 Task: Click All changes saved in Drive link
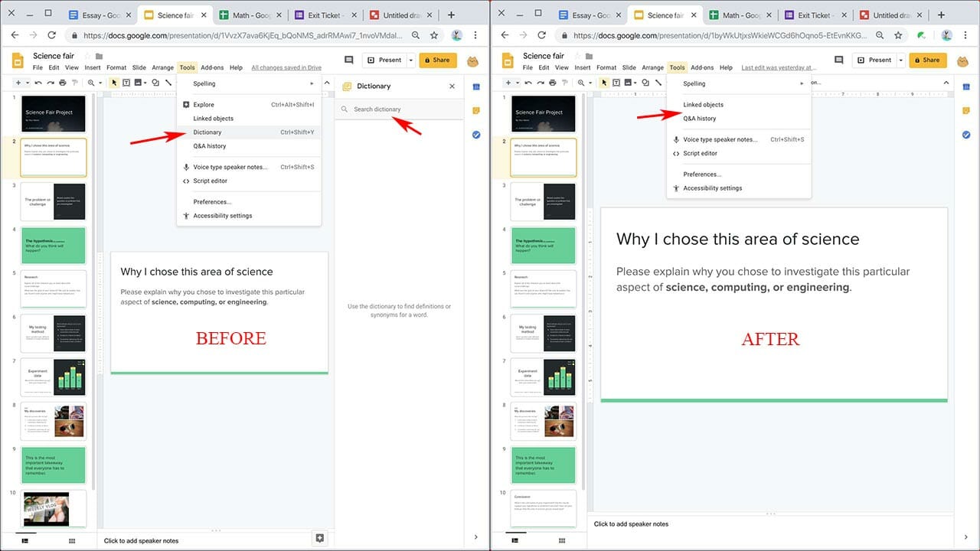(286, 68)
